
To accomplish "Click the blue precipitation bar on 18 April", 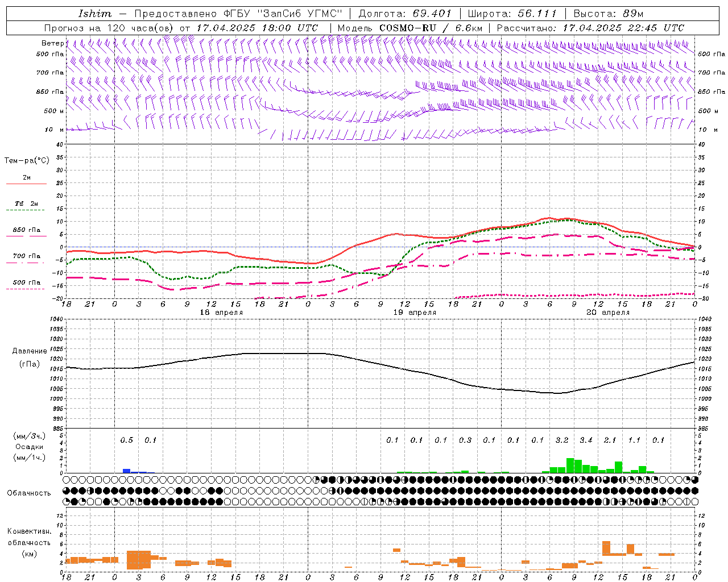I will 127,471.
